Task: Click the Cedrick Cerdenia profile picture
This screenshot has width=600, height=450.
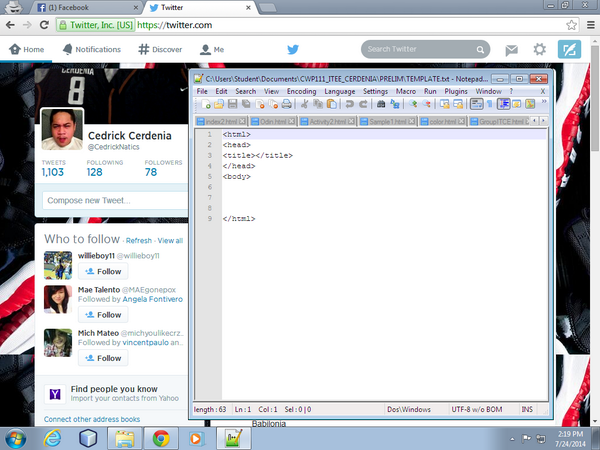Action: [x=62, y=129]
